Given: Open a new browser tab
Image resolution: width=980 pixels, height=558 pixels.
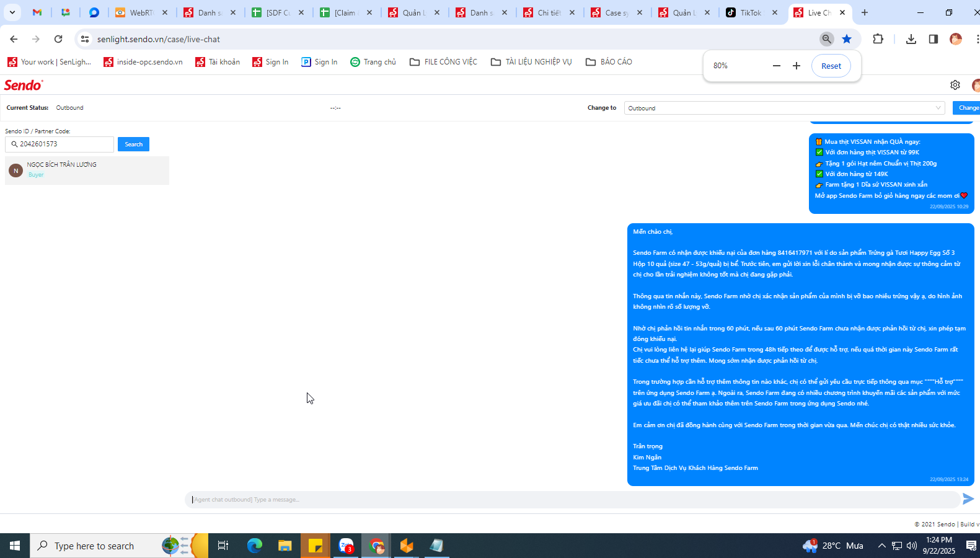Looking at the screenshot, I should [x=865, y=12].
